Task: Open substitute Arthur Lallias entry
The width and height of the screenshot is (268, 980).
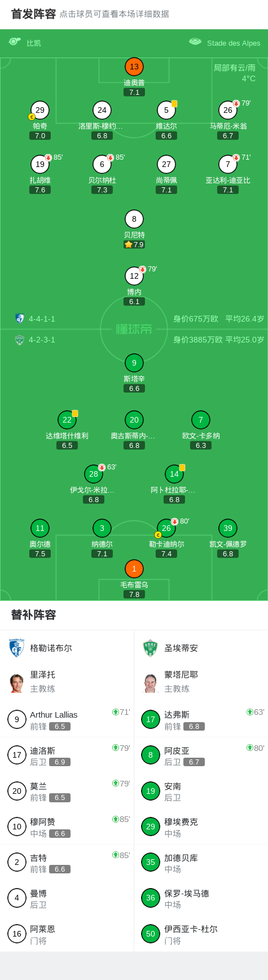Action: click(x=67, y=719)
